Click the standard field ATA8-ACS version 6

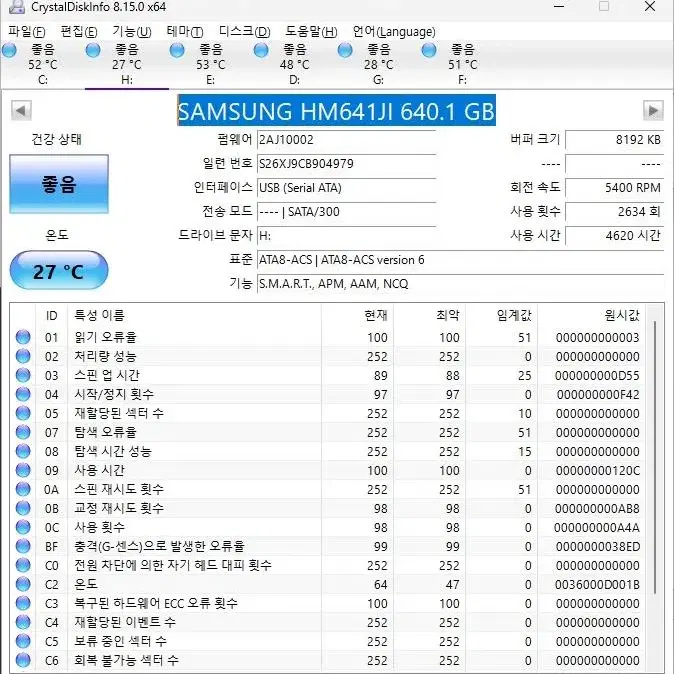click(460, 260)
